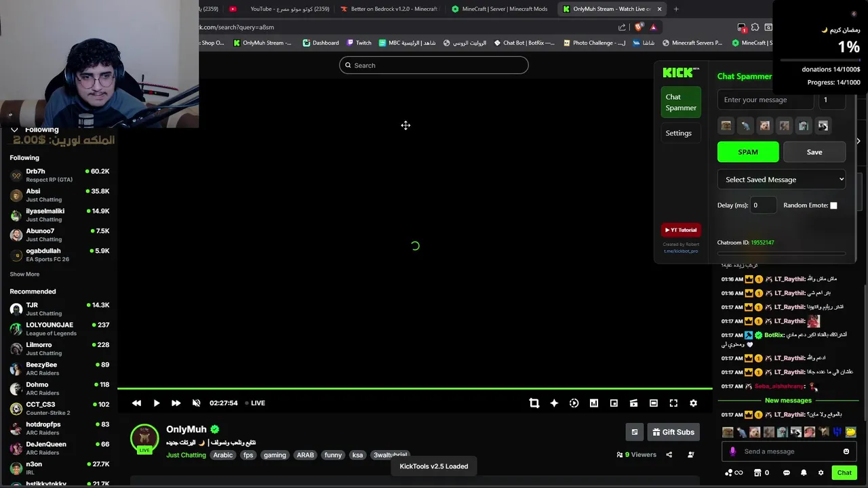This screenshot has height=488, width=868.
Task: Click the Arabic tag chip
Action: pos(223,455)
